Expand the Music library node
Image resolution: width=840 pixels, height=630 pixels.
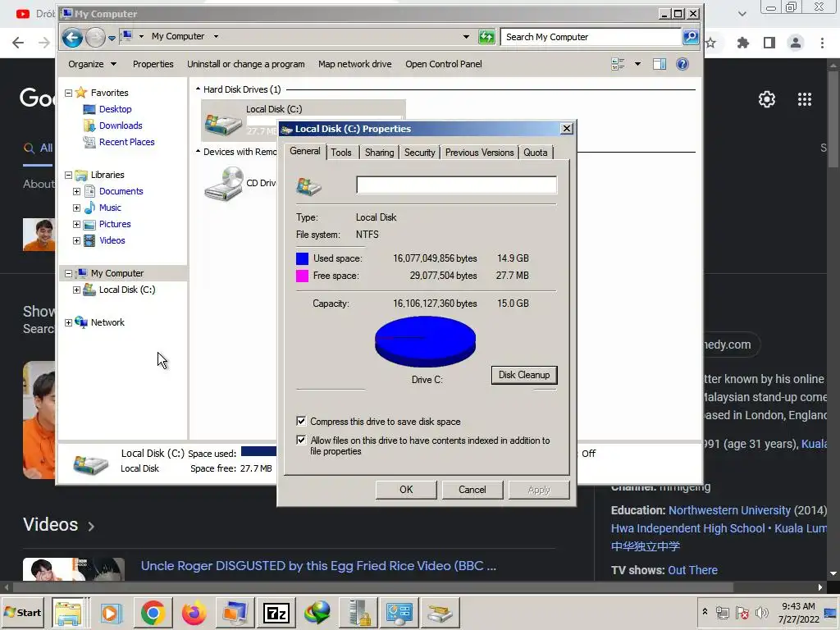click(76, 208)
